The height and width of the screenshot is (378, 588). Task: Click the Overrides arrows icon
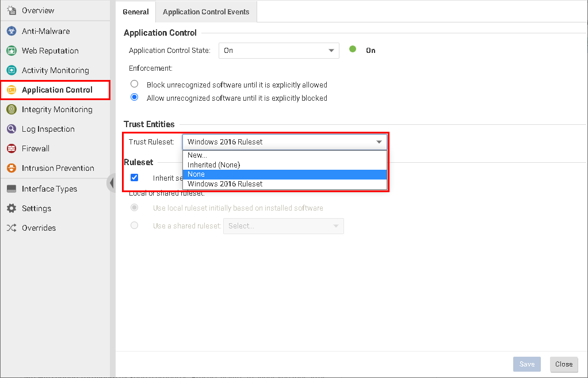click(x=12, y=228)
